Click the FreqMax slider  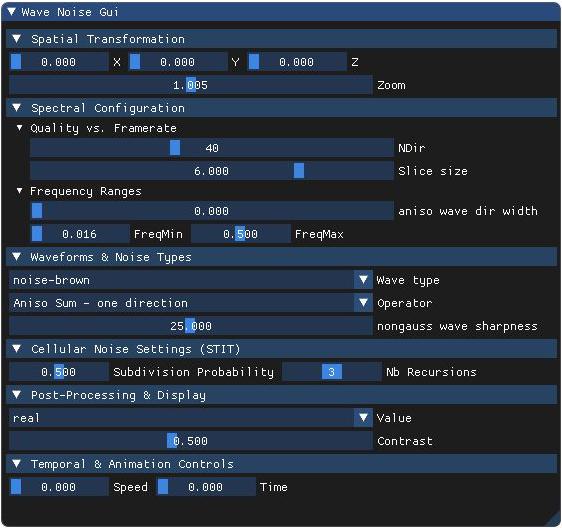click(240, 234)
